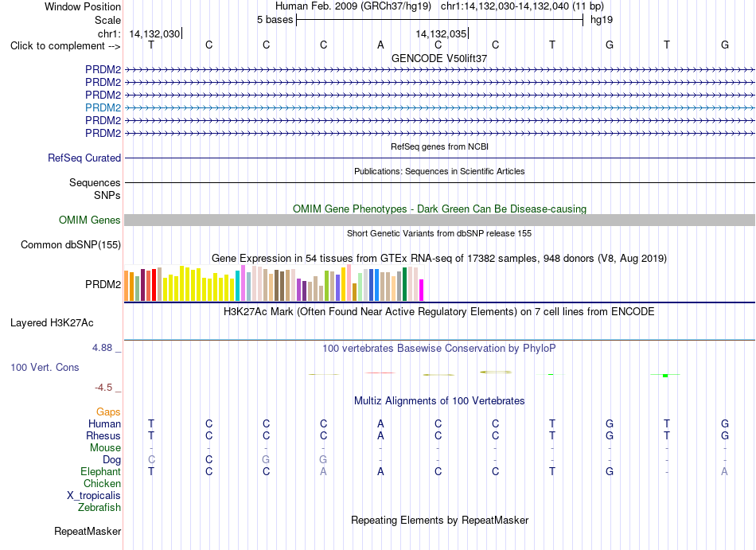This screenshot has height=550, width=756.
Task: Click the RepeatMasker side label
Action: 88,531
